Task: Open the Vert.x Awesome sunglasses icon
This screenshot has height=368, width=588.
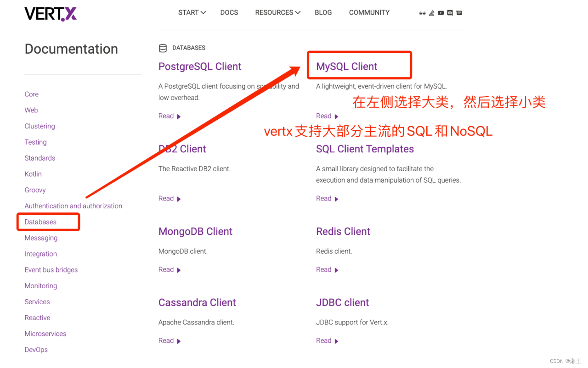Action: pos(422,13)
